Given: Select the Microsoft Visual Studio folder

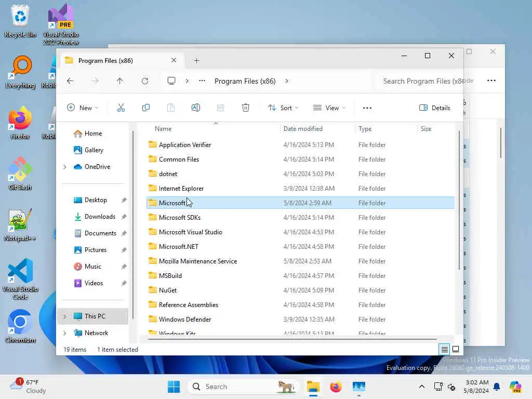Looking at the screenshot, I should tap(300, 232).
